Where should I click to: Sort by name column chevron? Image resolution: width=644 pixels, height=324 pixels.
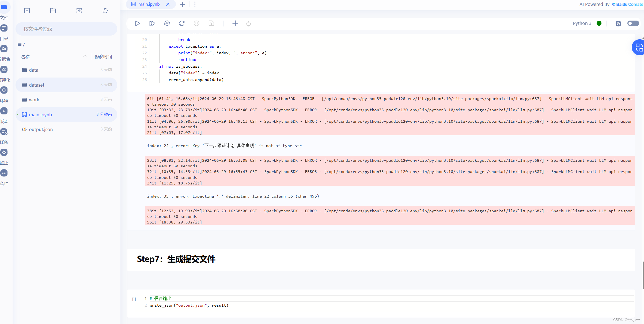(x=85, y=56)
